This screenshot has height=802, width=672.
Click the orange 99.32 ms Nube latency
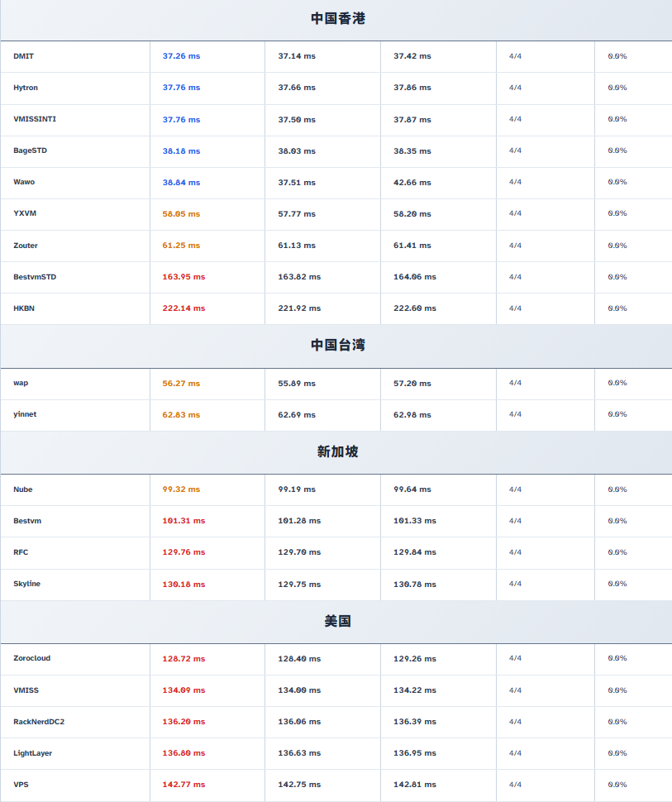[x=181, y=489]
